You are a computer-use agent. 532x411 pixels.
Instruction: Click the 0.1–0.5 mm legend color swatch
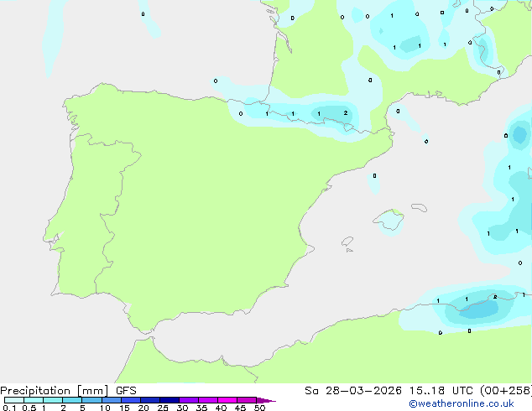[14, 400]
